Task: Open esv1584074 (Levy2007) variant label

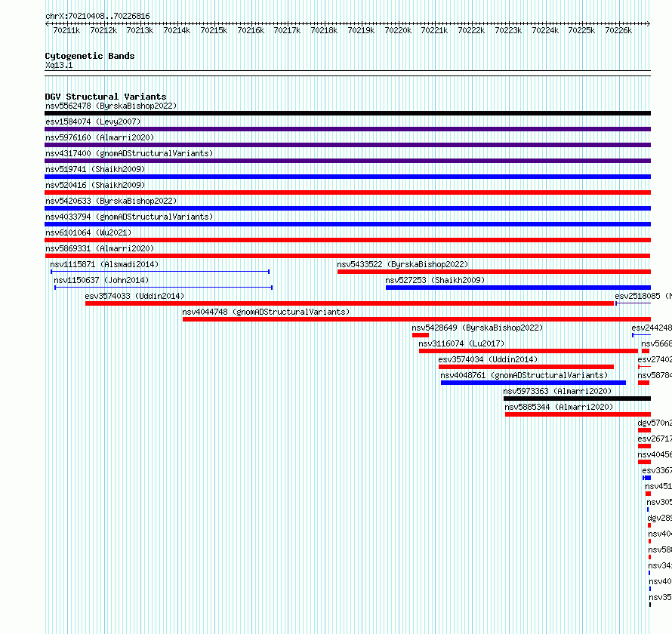Action: (93, 122)
